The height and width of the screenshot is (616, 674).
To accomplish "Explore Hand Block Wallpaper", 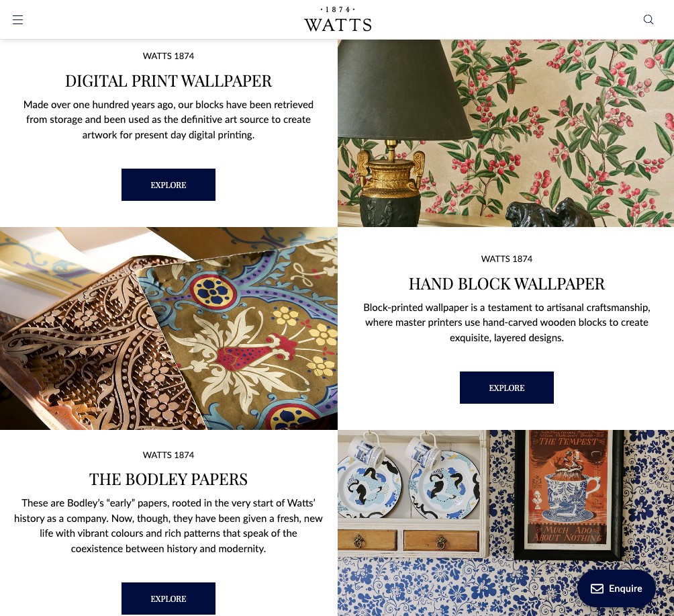I will [507, 388].
